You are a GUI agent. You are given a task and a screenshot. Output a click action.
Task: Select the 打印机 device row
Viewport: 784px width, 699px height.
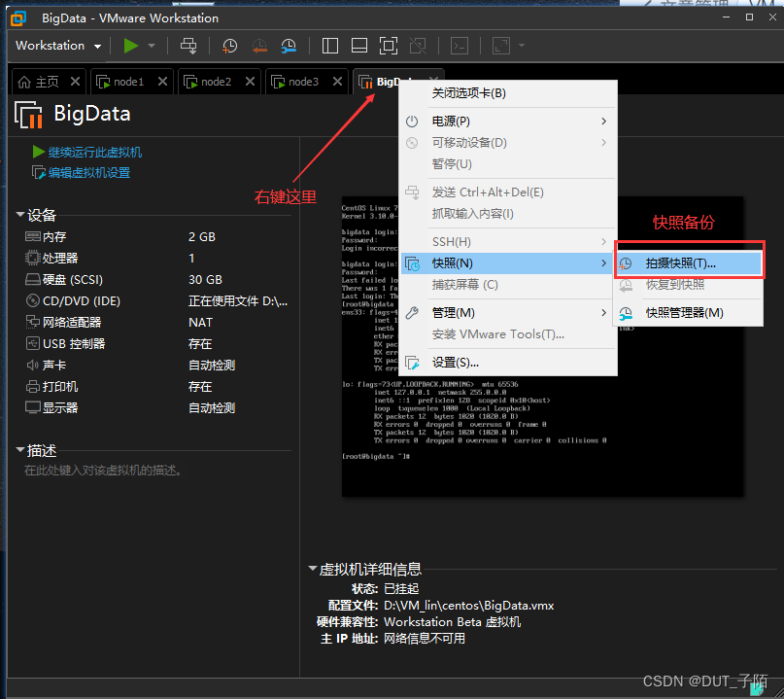pyautogui.click(x=156, y=387)
